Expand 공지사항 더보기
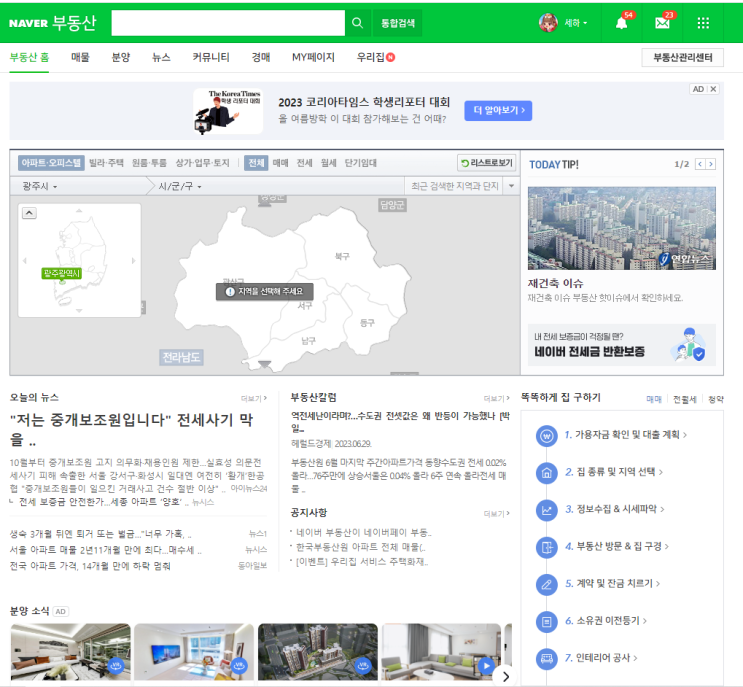This screenshot has height=687, width=743. point(496,514)
